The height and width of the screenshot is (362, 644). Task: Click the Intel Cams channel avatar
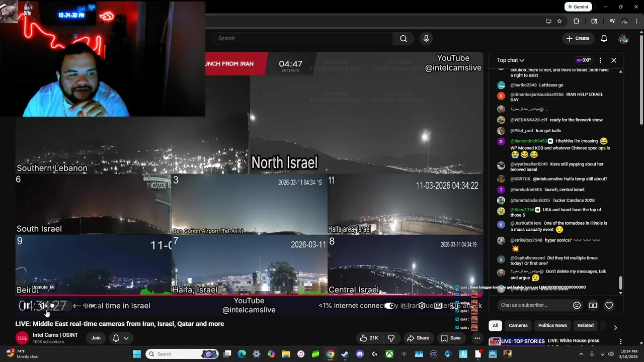point(22,338)
